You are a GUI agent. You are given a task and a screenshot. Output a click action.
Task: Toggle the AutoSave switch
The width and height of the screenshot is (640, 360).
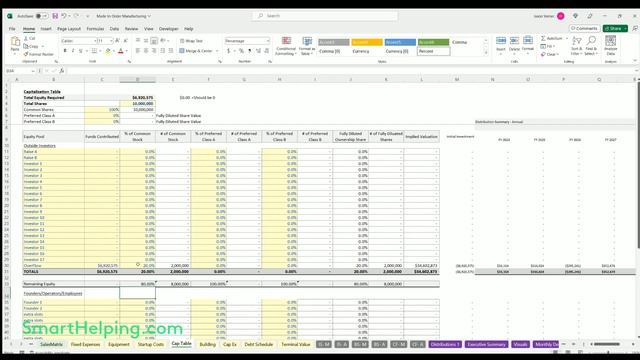(x=41, y=16)
